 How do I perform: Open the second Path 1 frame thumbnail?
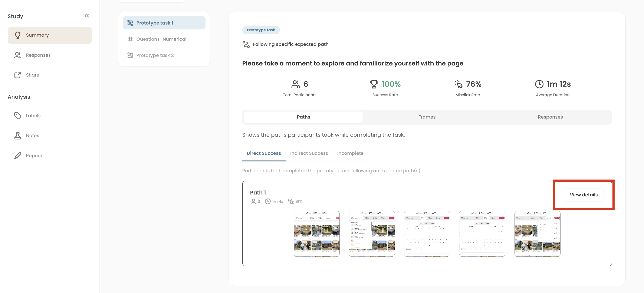point(372,234)
